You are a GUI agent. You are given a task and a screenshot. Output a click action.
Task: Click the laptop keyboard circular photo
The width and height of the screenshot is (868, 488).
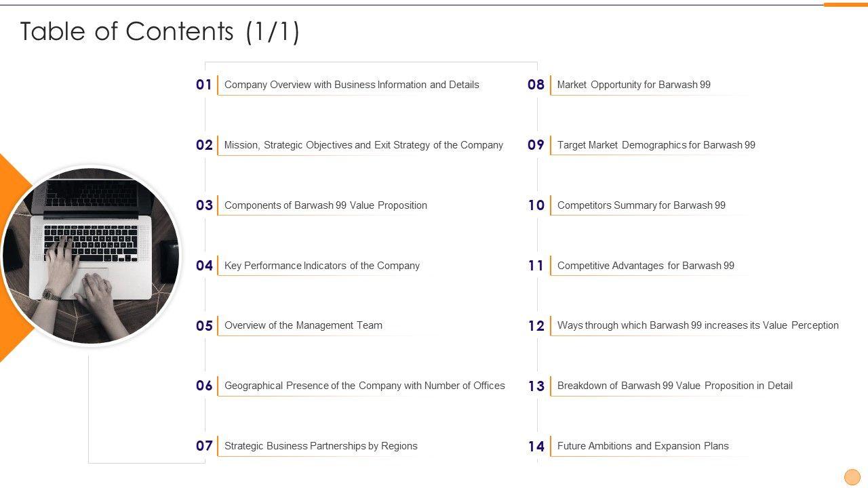(91, 256)
